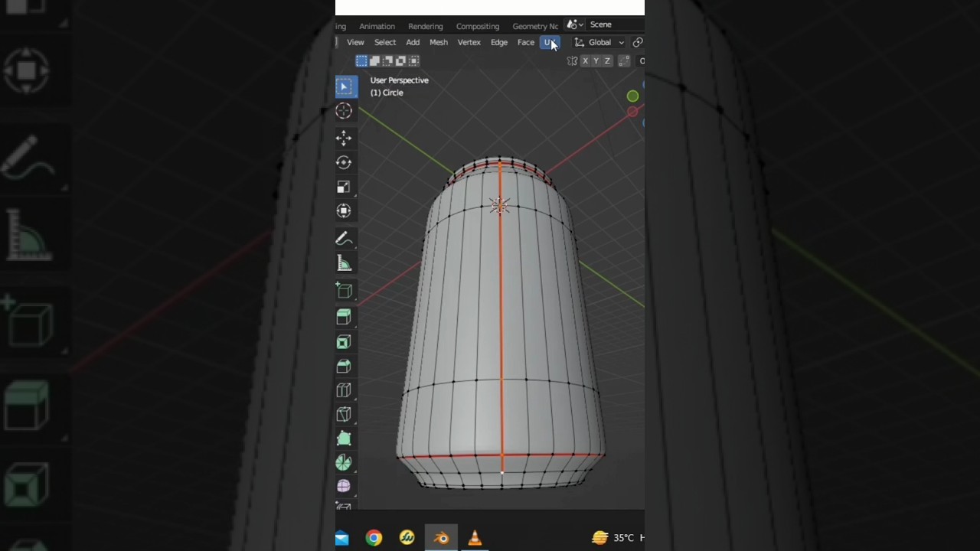Open the scene browse dropdown icon
Image resolution: width=980 pixels, height=551 pixels.
[574, 25]
